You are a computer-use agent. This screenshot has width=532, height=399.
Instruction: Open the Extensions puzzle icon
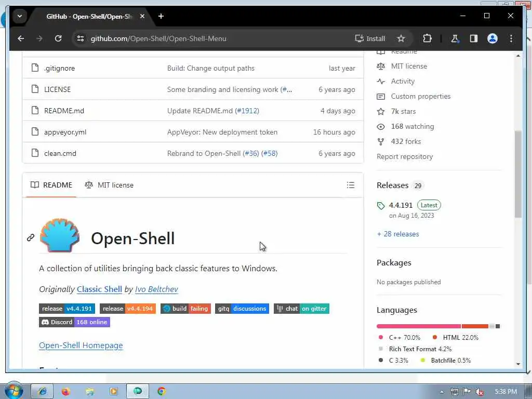pyautogui.click(x=427, y=38)
